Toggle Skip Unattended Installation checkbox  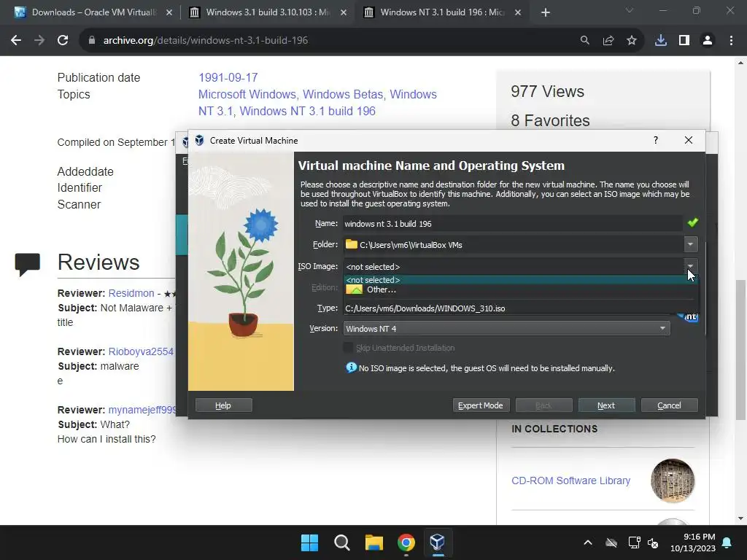point(348,348)
